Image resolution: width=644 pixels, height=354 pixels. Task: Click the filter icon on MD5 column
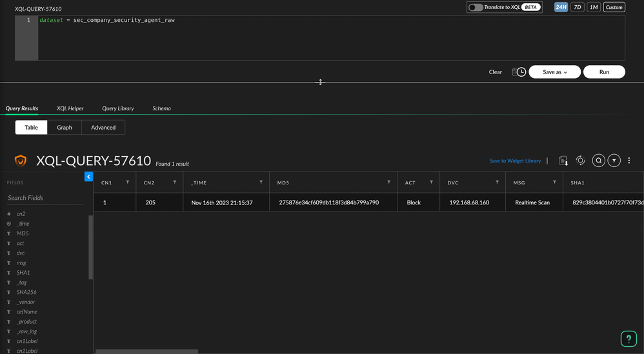point(388,182)
